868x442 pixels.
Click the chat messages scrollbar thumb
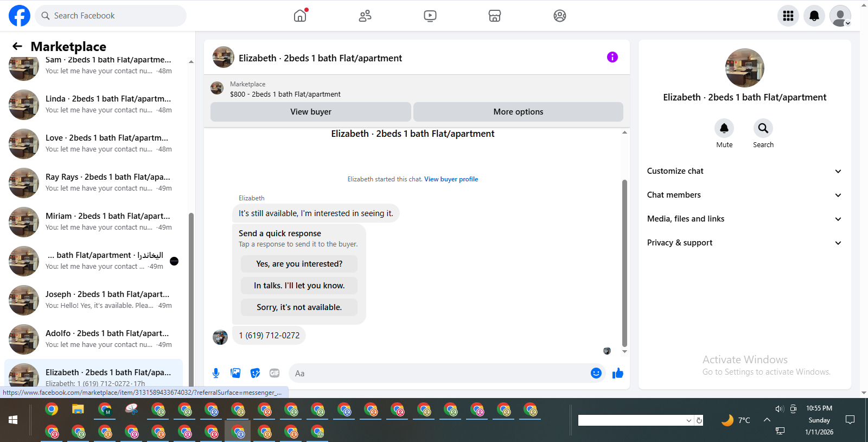click(624, 263)
